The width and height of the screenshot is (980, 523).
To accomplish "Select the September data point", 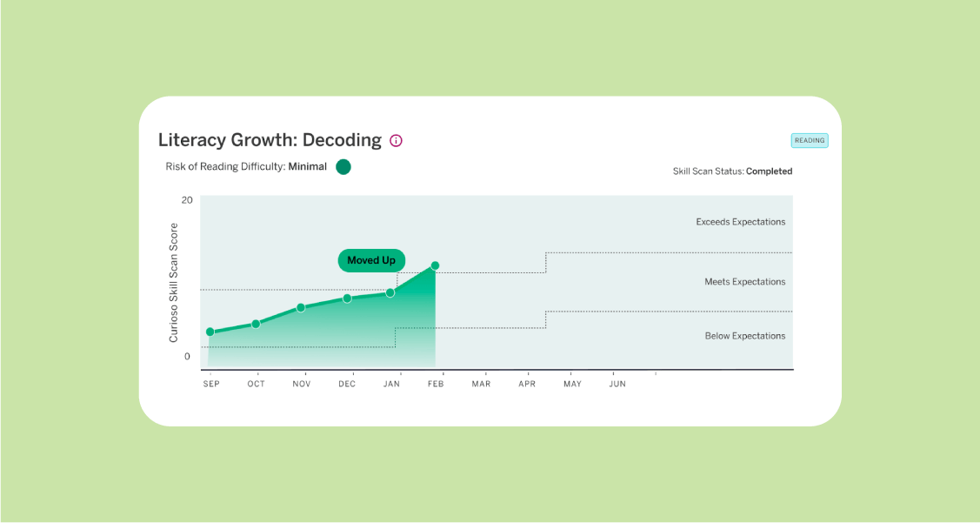I will pos(210,332).
